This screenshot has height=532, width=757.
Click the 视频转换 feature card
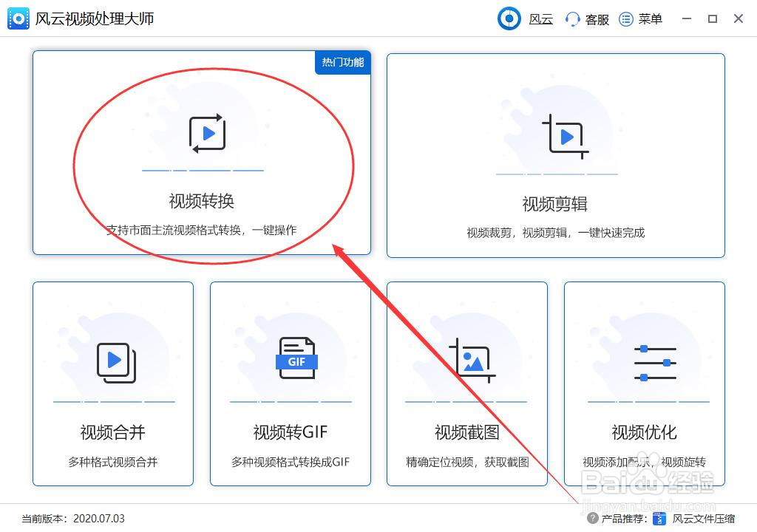click(202, 153)
